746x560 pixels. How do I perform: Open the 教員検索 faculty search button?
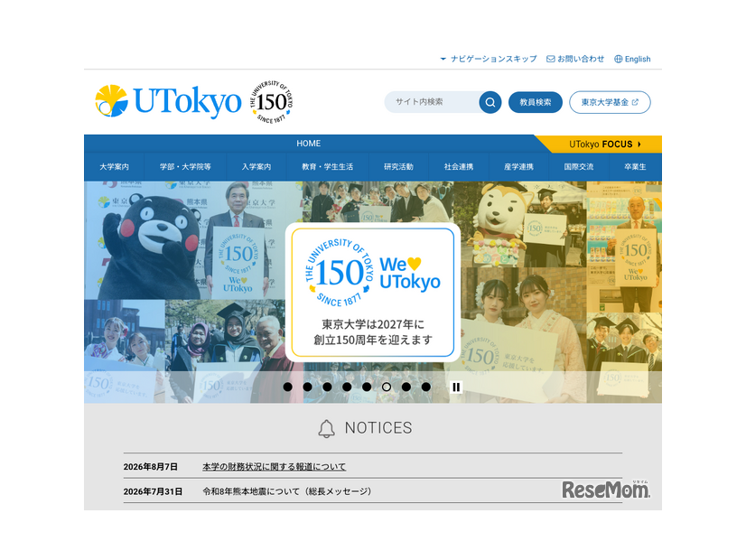(536, 102)
